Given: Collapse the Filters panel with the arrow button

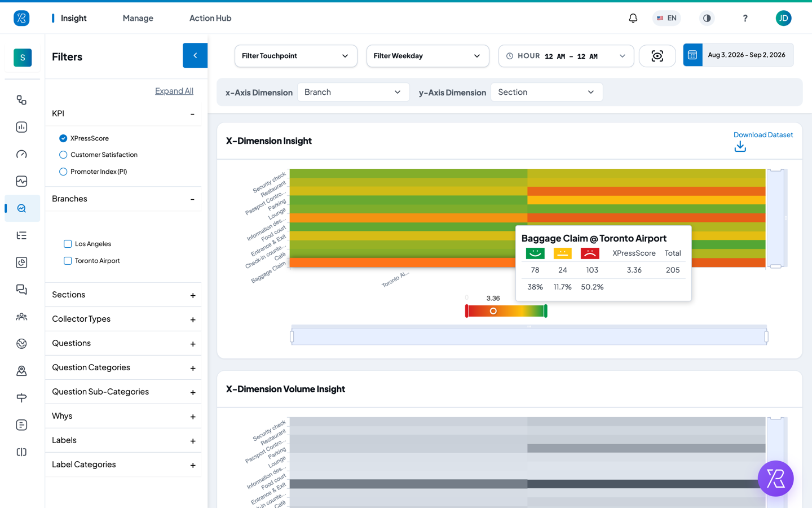Looking at the screenshot, I should [x=195, y=55].
